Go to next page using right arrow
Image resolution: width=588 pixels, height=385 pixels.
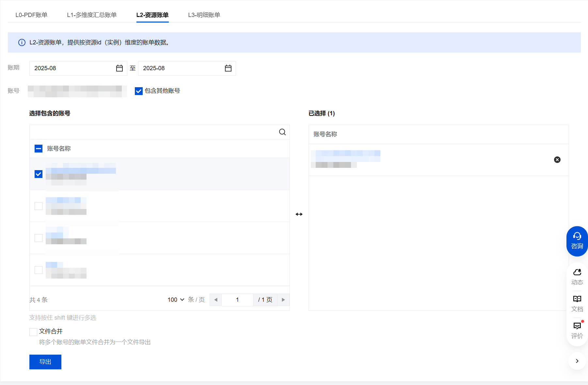point(283,300)
